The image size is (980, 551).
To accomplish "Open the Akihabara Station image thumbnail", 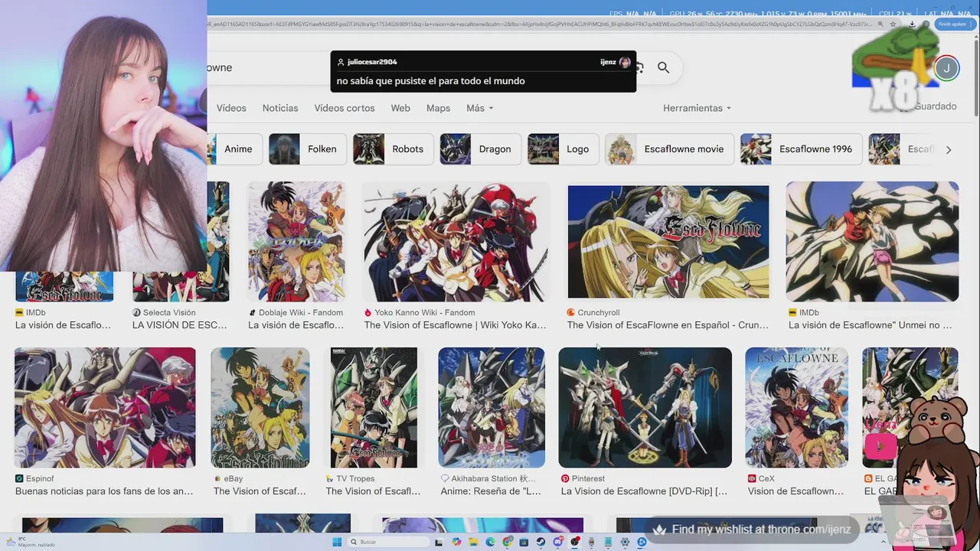I will pos(492,407).
